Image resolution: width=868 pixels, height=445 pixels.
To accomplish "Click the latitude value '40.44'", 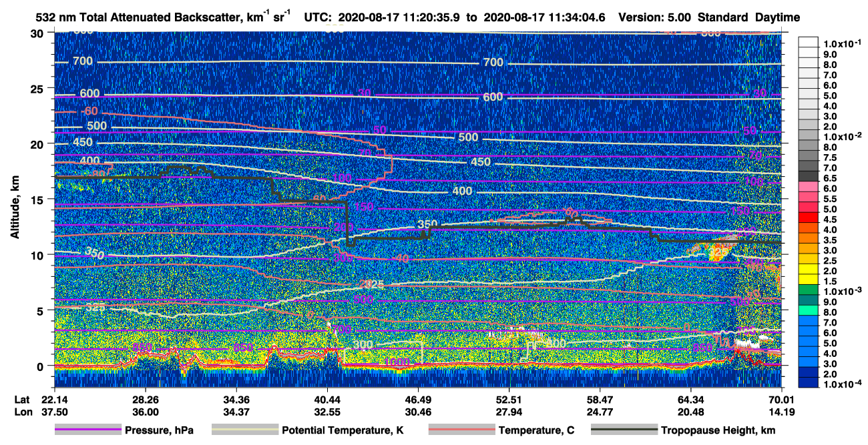I will [327, 399].
